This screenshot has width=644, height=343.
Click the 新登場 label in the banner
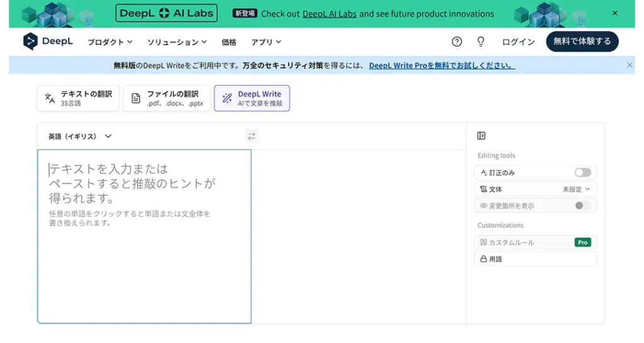245,14
